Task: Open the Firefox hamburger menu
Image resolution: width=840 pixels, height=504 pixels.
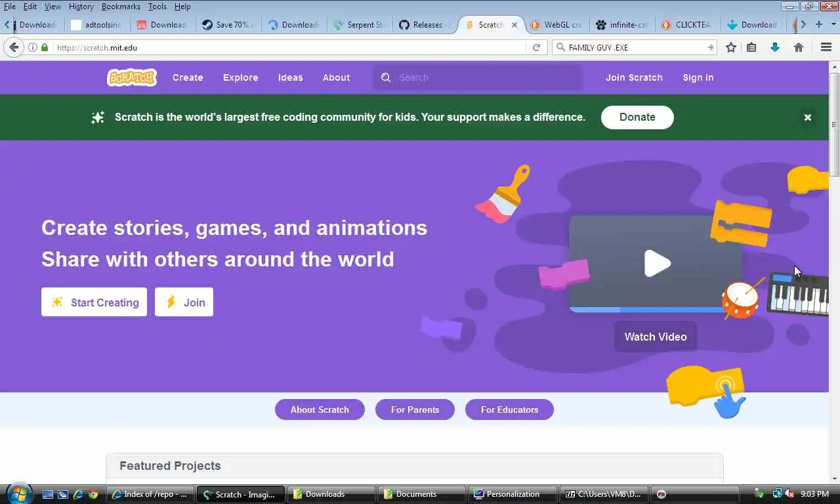Action: click(826, 47)
